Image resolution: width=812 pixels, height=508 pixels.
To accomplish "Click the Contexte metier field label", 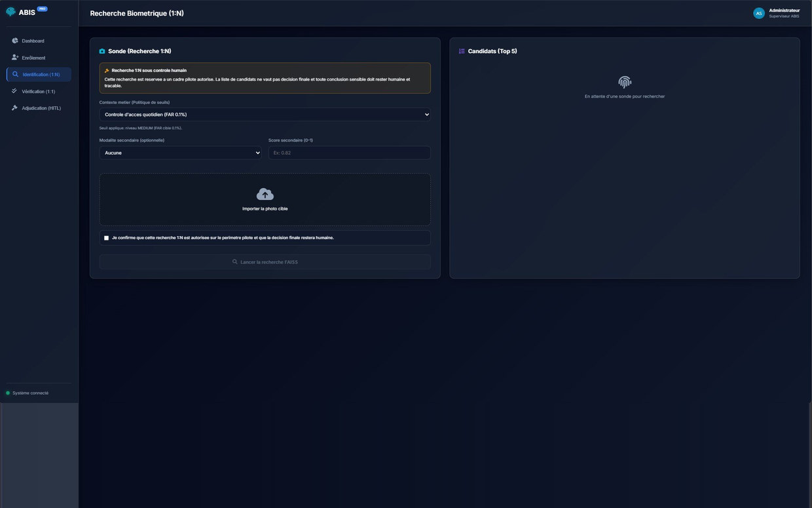I will click(x=134, y=103).
